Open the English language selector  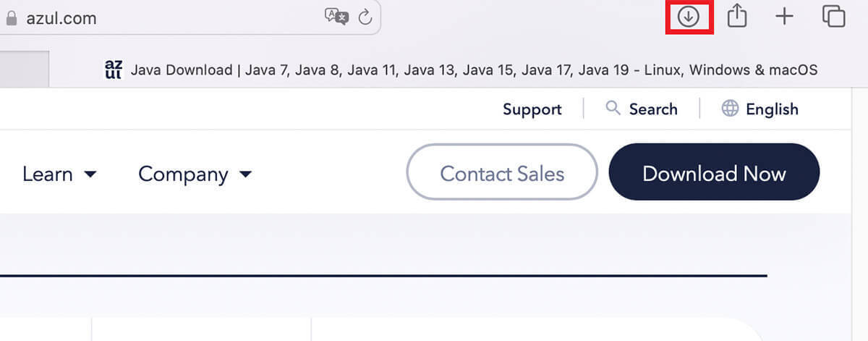tap(772, 109)
